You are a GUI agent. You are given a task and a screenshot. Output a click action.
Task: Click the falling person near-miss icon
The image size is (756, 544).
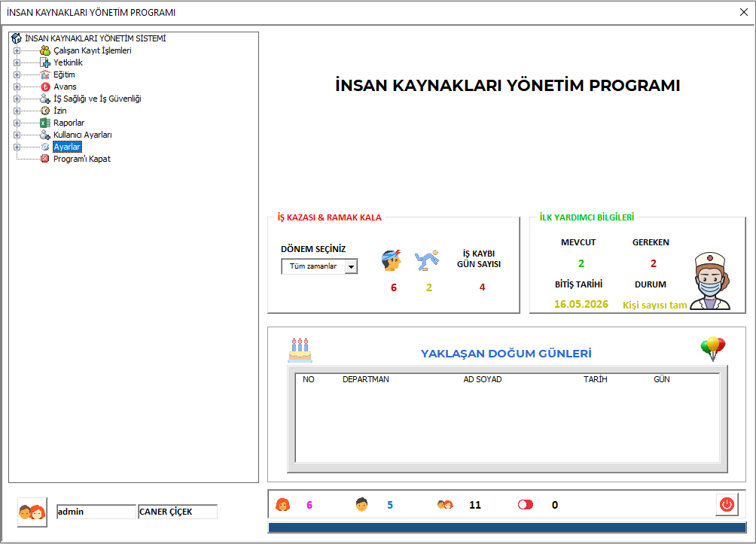(427, 260)
